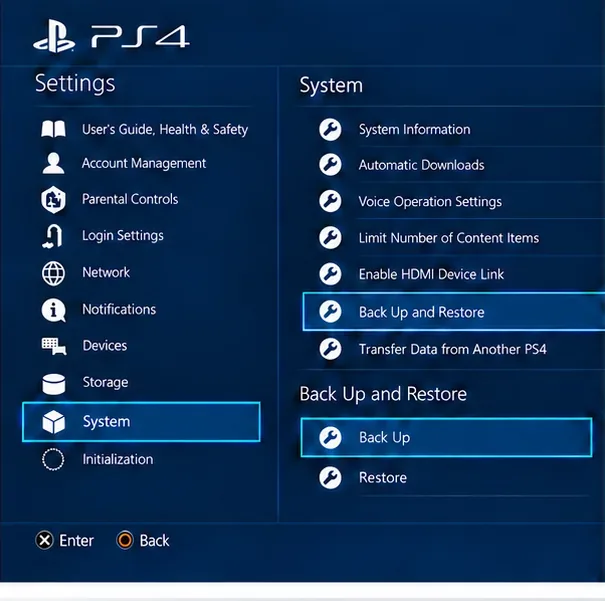Click the circle button Back icon
Screen dimensions: 605x601
pyautogui.click(x=125, y=540)
